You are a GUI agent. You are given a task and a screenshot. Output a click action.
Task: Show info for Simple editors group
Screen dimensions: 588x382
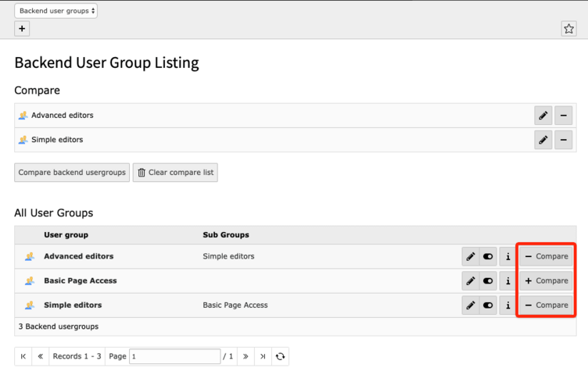[x=507, y=305]
